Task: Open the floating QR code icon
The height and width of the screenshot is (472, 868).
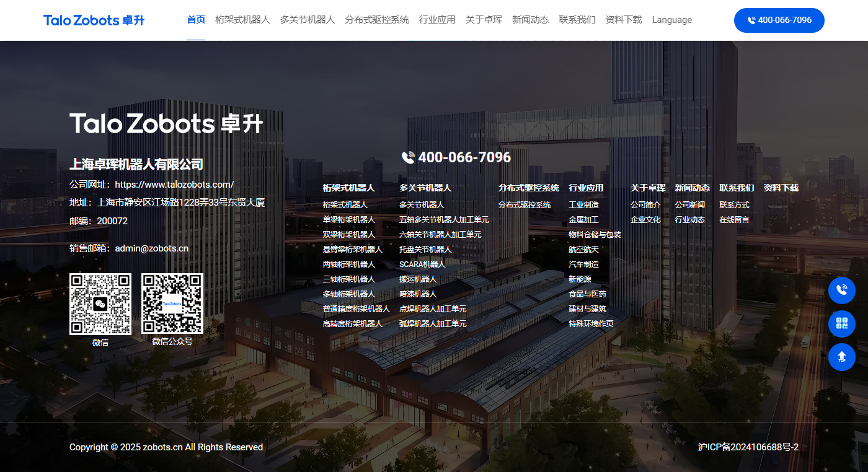Action: coord(841,323)
